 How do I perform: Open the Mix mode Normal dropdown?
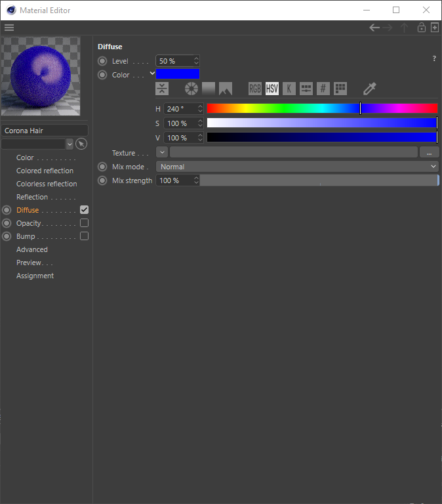click(x=298, y=167)
